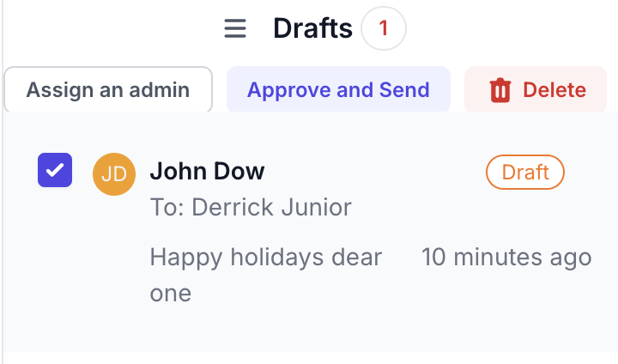Open the hamburger menu beside Drafts
This screenshot has width=618, height=364.
(235, 29)
